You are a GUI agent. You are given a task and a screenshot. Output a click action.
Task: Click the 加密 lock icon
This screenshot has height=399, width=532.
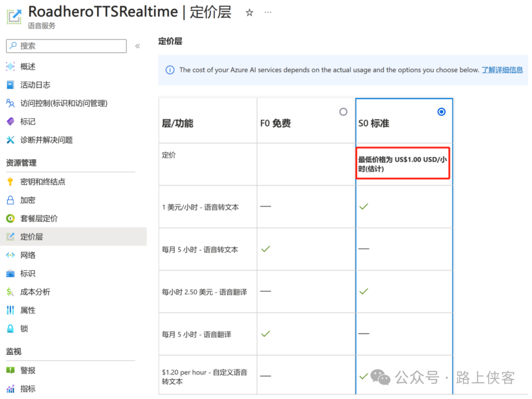click(x=10, y=200)
